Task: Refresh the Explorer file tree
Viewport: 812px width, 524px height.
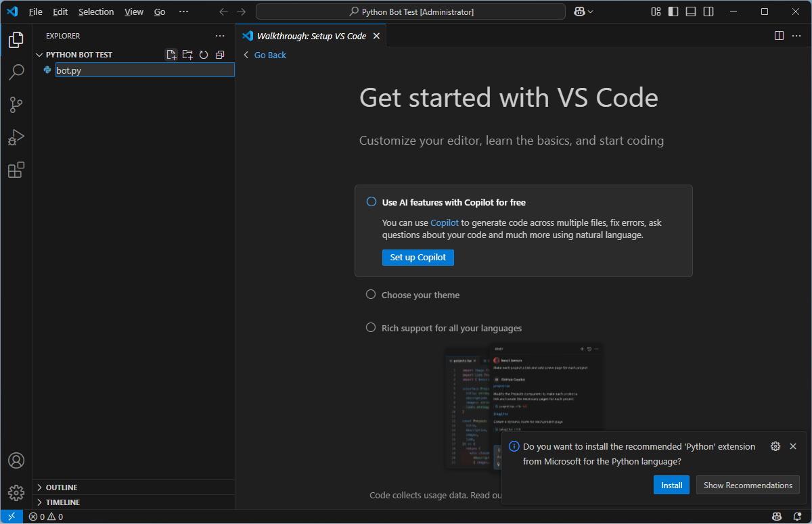Action: tap(204, 55)
